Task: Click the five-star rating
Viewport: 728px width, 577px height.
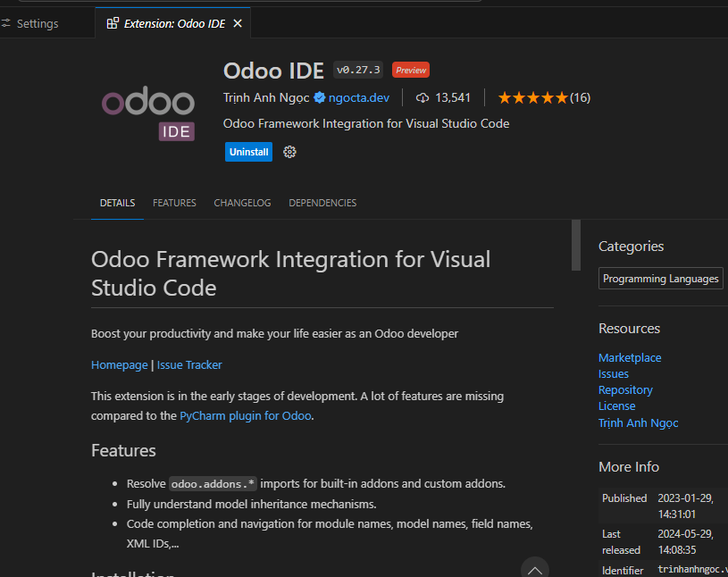Action: click(533, 97)
